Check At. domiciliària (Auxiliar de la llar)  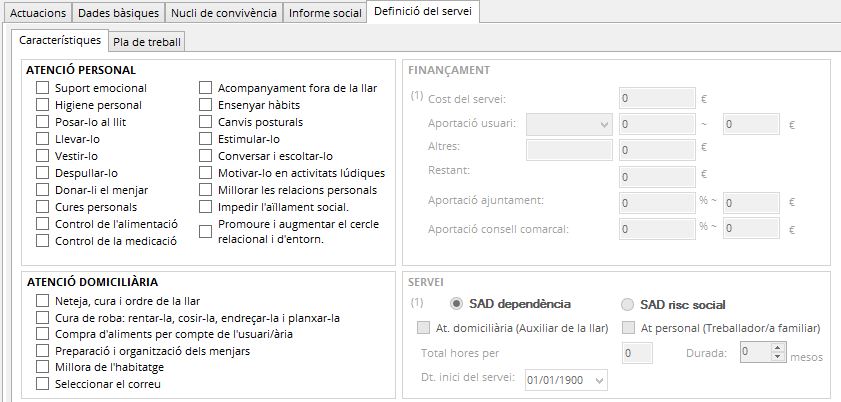(x=422, y=328)
